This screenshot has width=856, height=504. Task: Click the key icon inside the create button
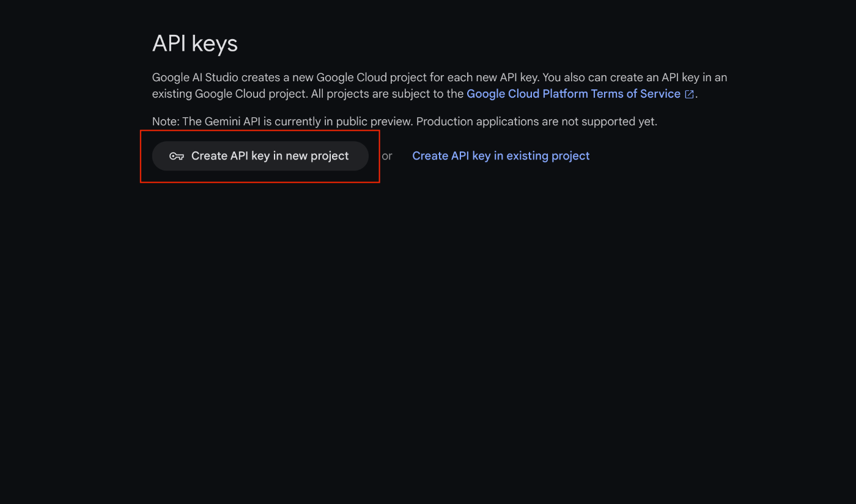tap(177, 156)
